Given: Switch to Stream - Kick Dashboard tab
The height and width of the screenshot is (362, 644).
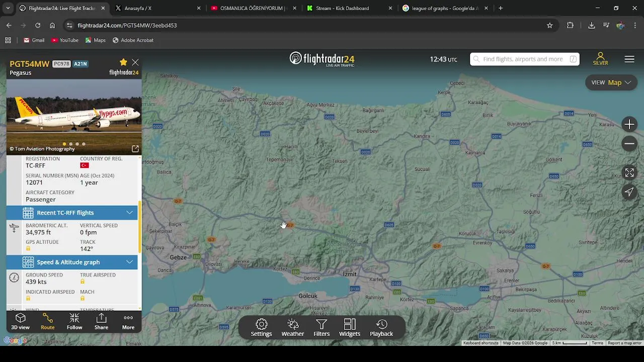Looking at the screenshot, I should pyautogui.click(x=349, y=8).
